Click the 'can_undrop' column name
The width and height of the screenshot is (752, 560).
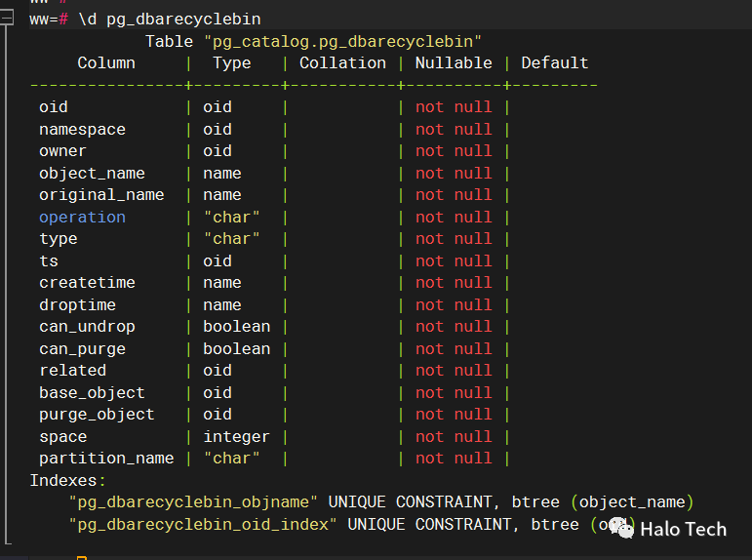(87, 327)
